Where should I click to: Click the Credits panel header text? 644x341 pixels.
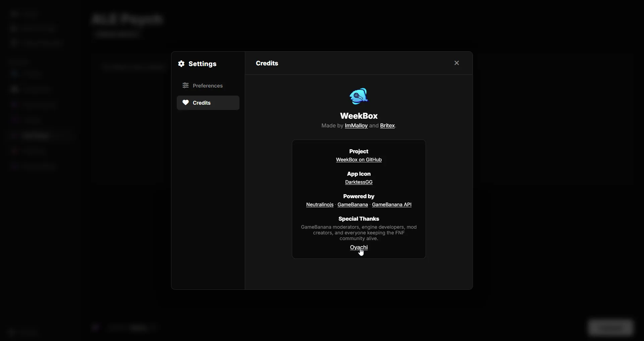[267, 63]
